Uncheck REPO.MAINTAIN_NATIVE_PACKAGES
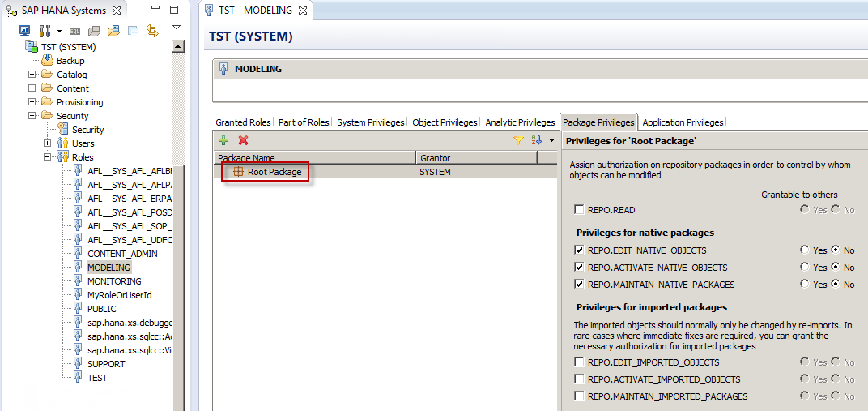 pyautogui.click(x=579, y=285)
